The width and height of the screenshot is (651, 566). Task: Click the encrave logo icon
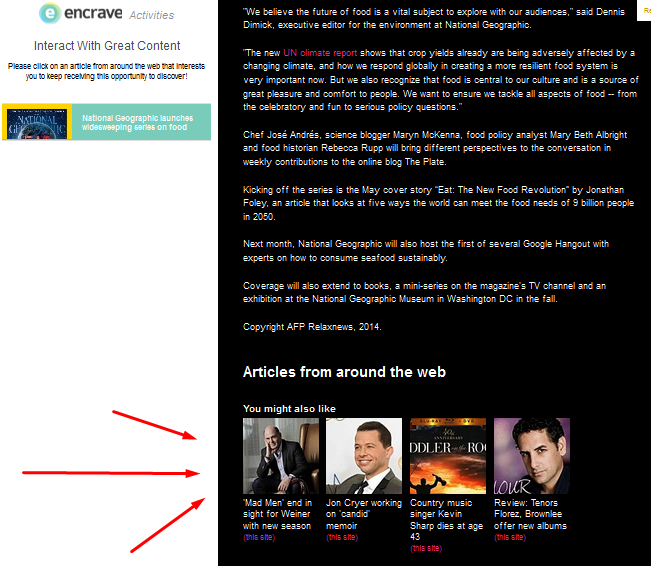50,13
